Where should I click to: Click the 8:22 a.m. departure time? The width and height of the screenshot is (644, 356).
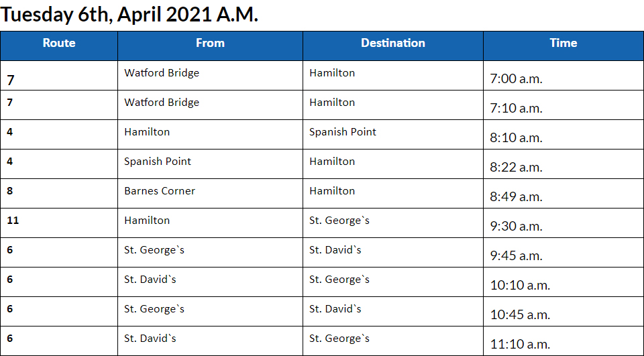pos(516,167)
